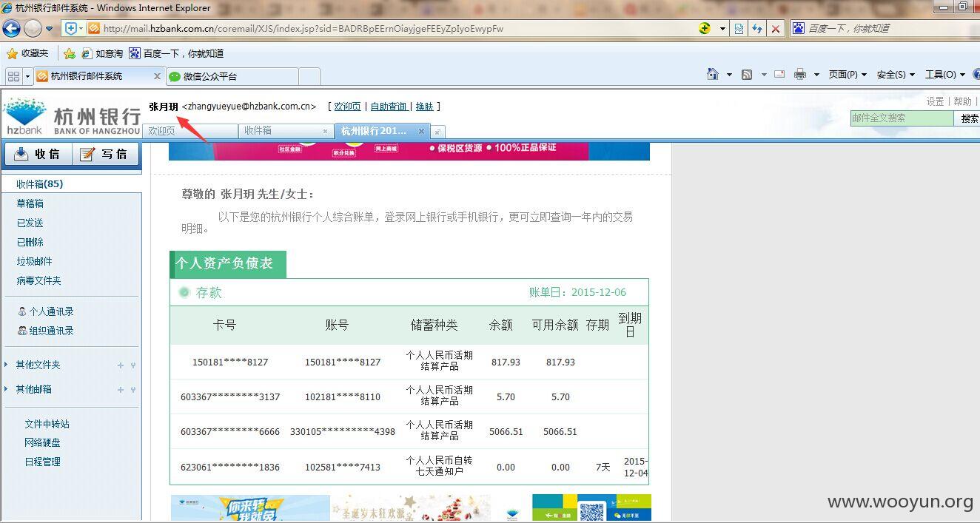Open the Print dropdown arrow
The height and width of the screenshot is (523, 980).
coord(816,75)
